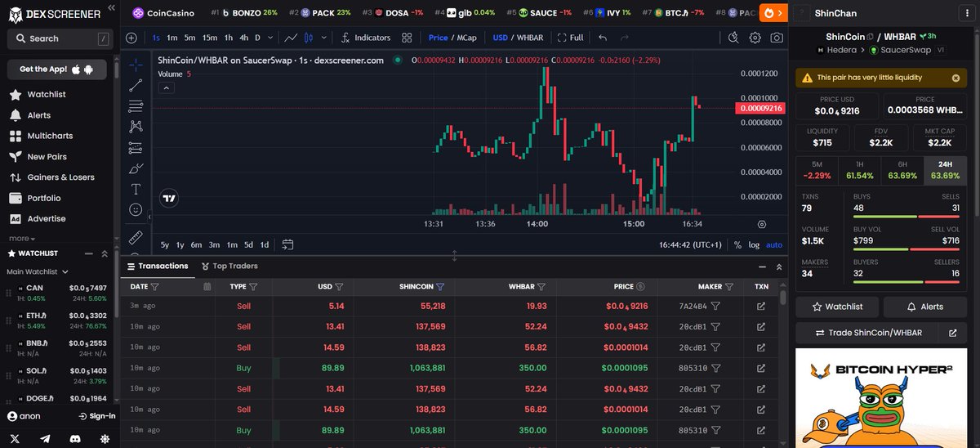Toggle chart to MCap view

coord(467,38)
